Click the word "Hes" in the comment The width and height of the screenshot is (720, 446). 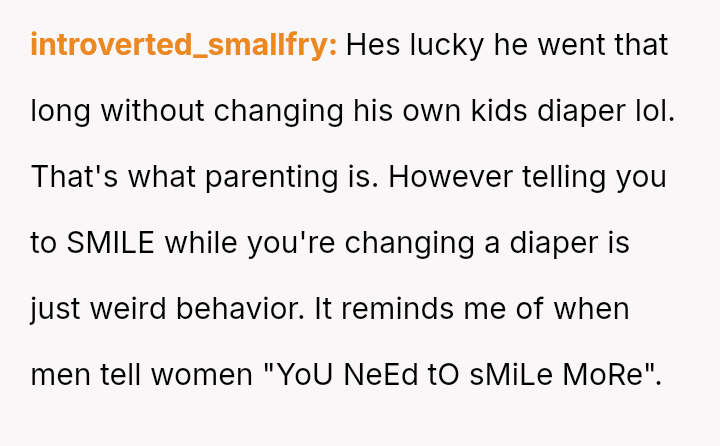coord(372,46)
